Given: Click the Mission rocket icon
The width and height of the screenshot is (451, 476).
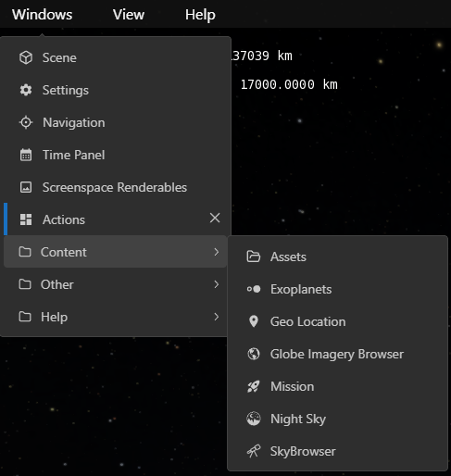Looking at the screenshot, I should click(254, 386).
